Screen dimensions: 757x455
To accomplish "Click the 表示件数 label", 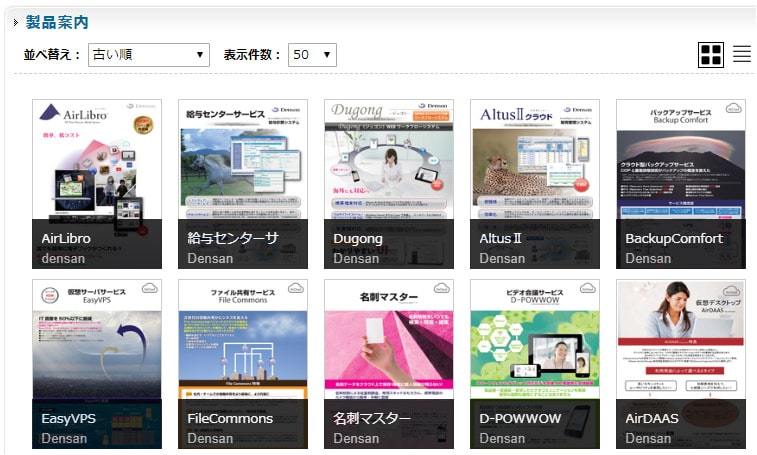I will click(252, 55).
